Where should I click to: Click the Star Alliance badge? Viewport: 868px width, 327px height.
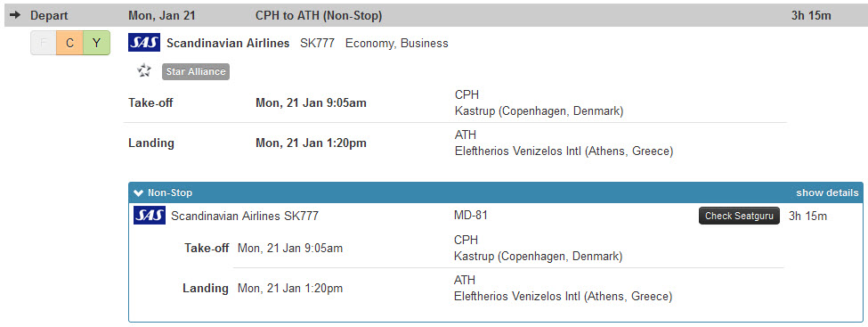pos(195,71)
